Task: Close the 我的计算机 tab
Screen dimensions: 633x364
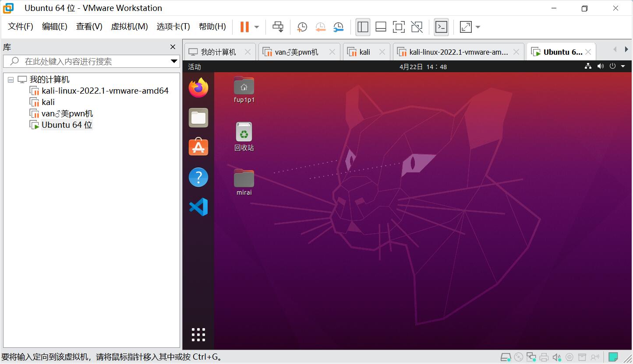Action: [x=248, y=52]
